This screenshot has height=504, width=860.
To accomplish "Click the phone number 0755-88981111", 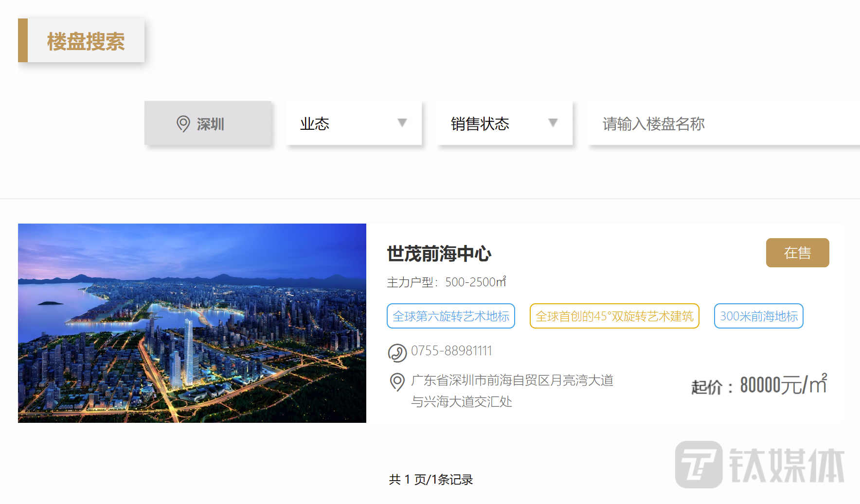I will pos(451,351).
